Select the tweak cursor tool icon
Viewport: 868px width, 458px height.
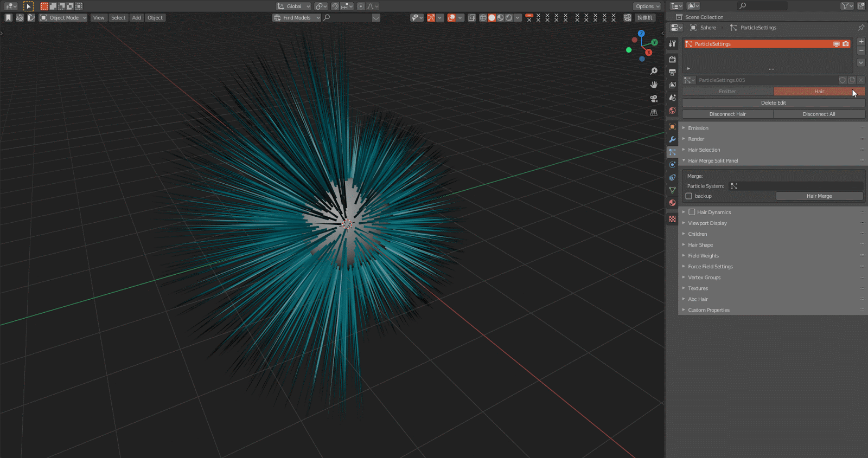(x=29, y=7)
